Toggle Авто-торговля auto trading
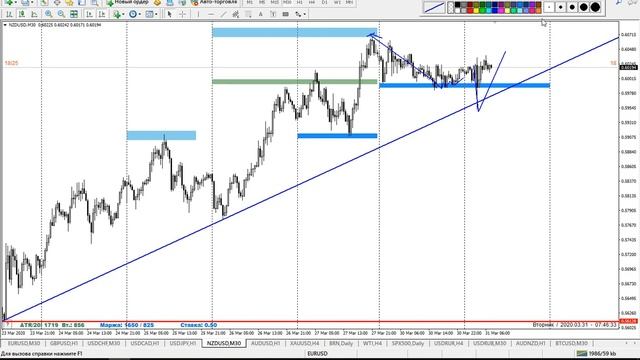This screenshot has height=360, width=640. (214, 2)
